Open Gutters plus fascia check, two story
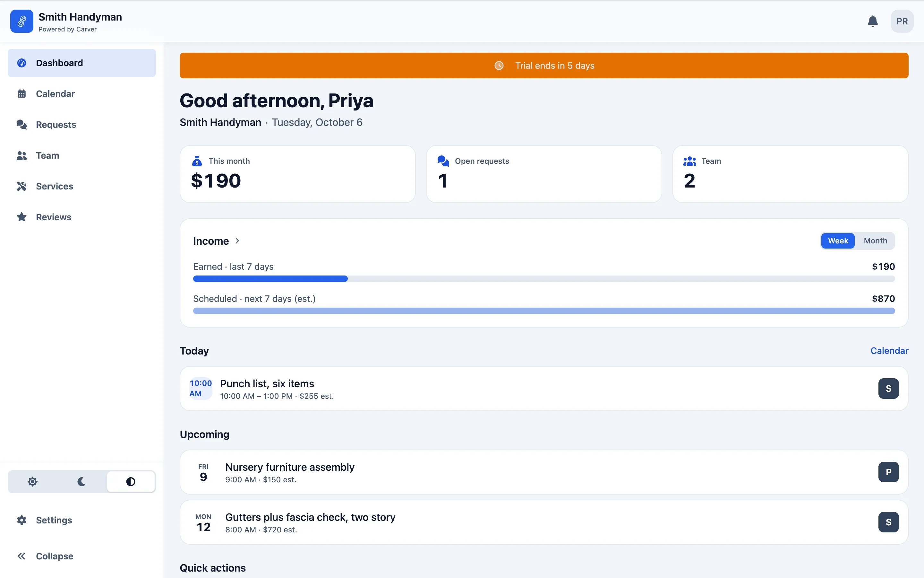Image resolution: width=924 pixels, height=578 pixels. (x=544, y=522)
